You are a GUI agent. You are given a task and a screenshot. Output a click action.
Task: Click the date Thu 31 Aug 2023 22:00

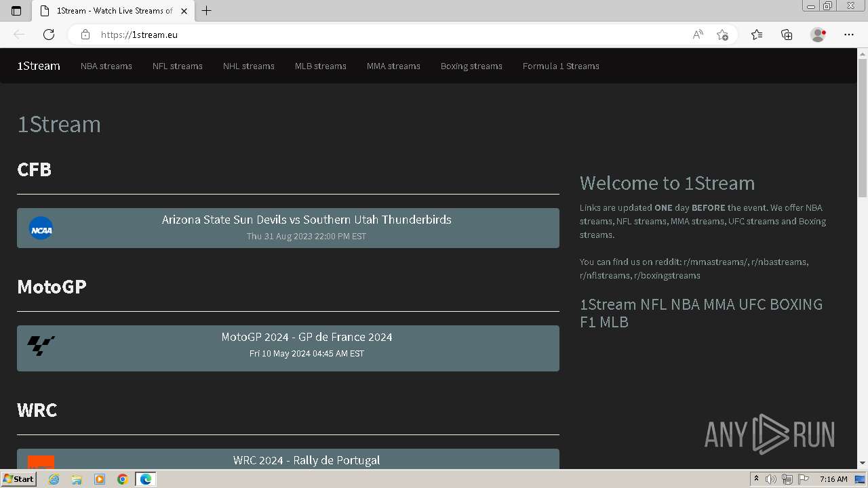pos(307,237)
